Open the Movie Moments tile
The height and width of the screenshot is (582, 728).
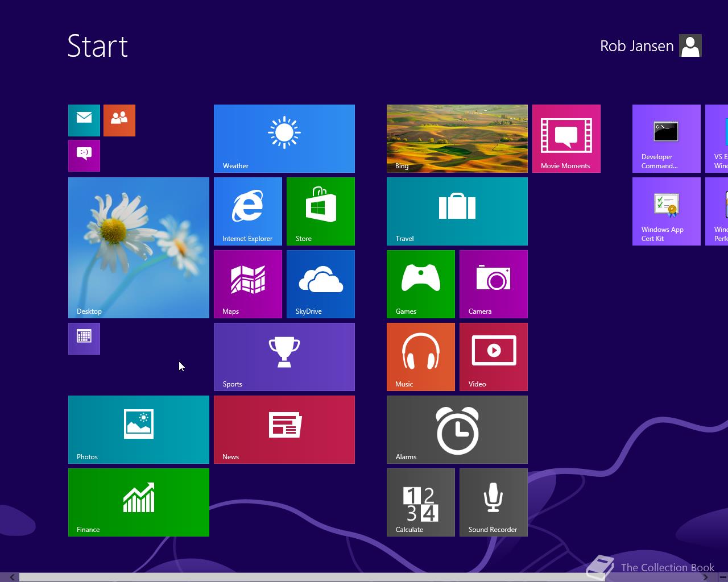[x=566, y=139]
